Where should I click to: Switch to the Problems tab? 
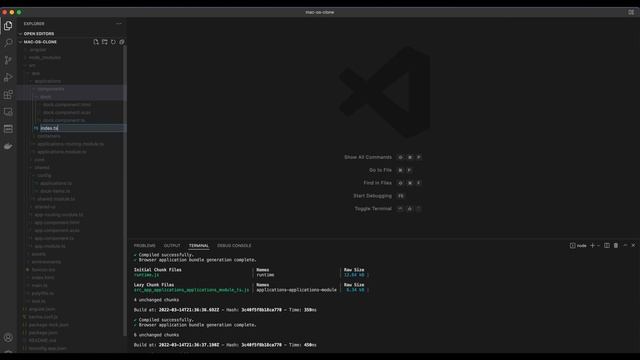tap(144, 246)
